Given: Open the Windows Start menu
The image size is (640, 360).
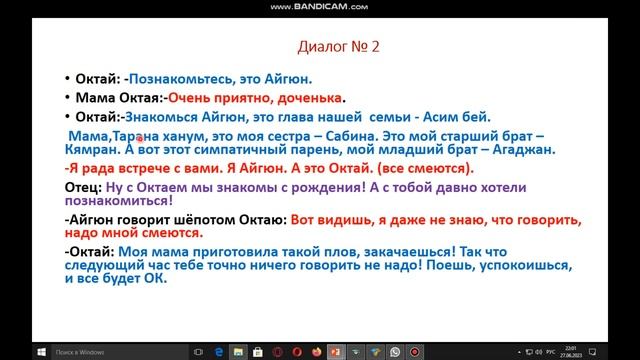Looking at the screenshot, I should (x=41, y=352).
